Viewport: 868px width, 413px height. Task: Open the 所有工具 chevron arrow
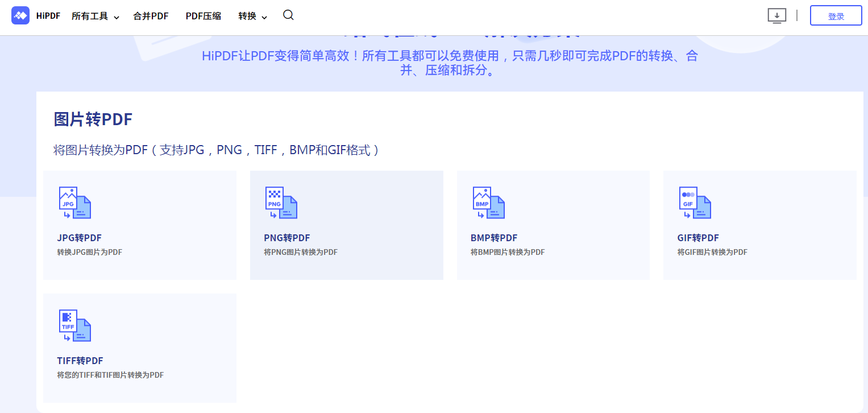coord(115,17)
